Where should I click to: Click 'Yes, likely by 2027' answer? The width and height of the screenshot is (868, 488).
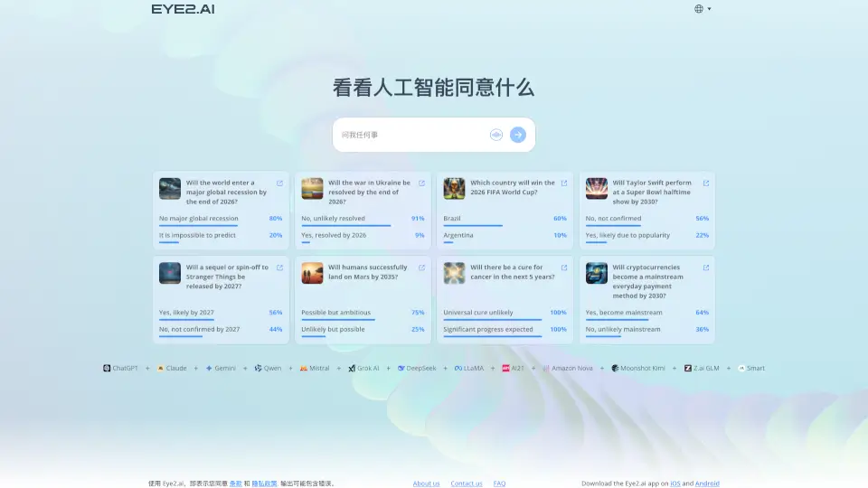point(221,314)
